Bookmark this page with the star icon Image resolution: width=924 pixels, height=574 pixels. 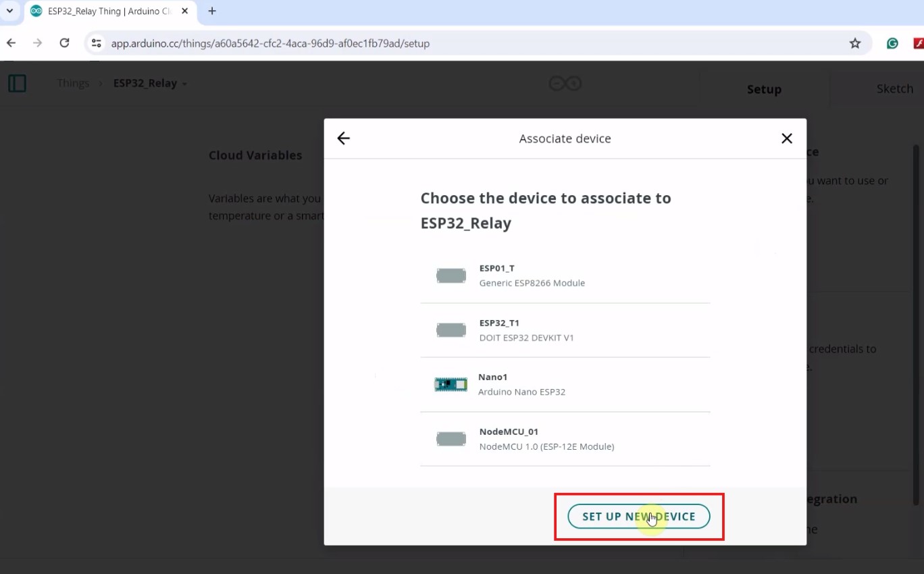click(855, 43)
